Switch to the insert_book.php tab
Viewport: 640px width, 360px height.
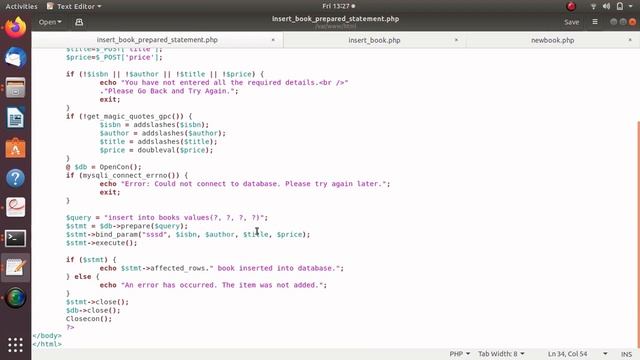pyautogui.click(x=374, y=40)
